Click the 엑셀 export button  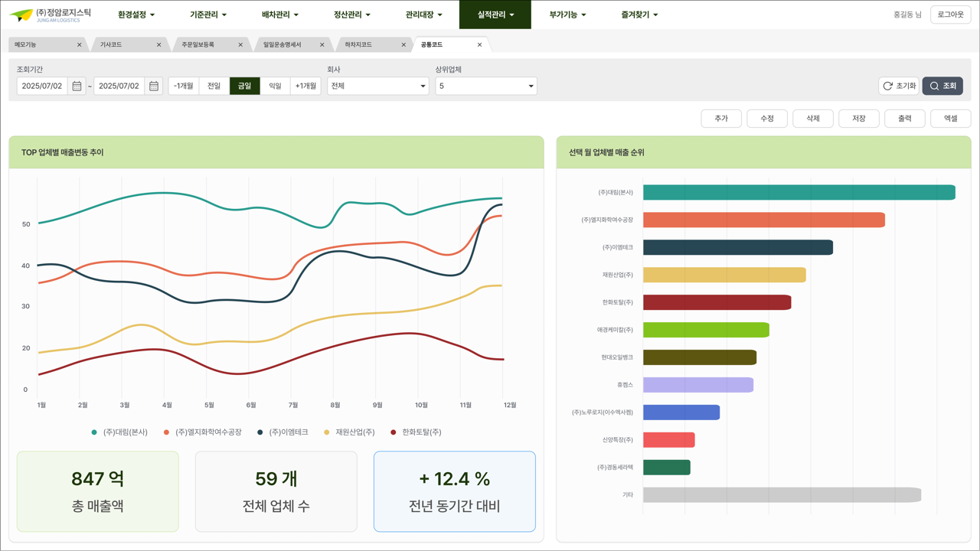click(x=951, y=119)
